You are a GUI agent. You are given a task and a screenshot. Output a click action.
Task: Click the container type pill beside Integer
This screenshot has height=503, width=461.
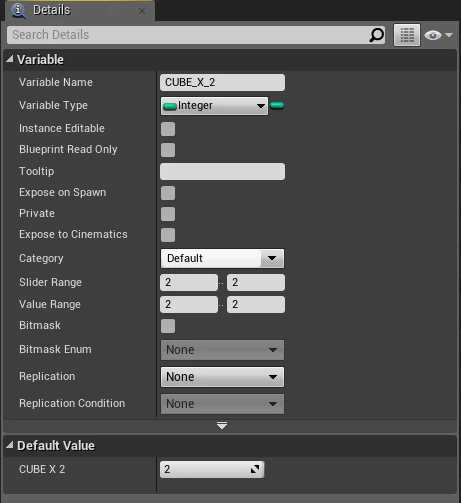(277, 106)
